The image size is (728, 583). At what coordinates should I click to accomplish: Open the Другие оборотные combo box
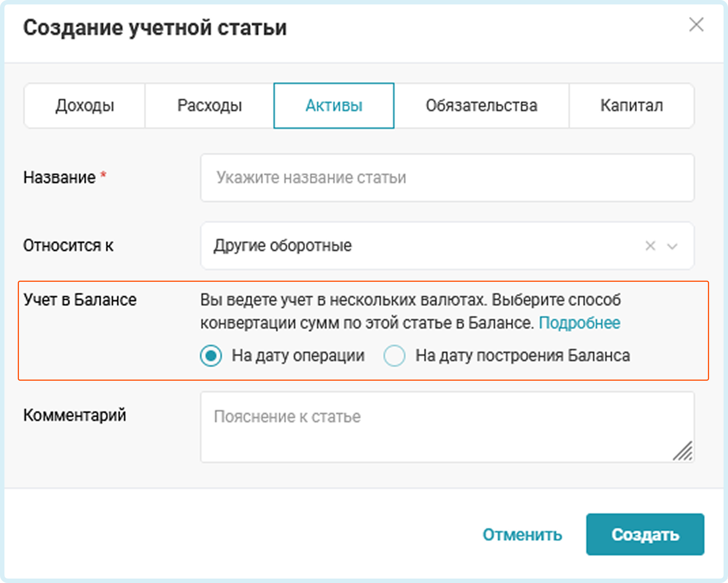(405, 246)
